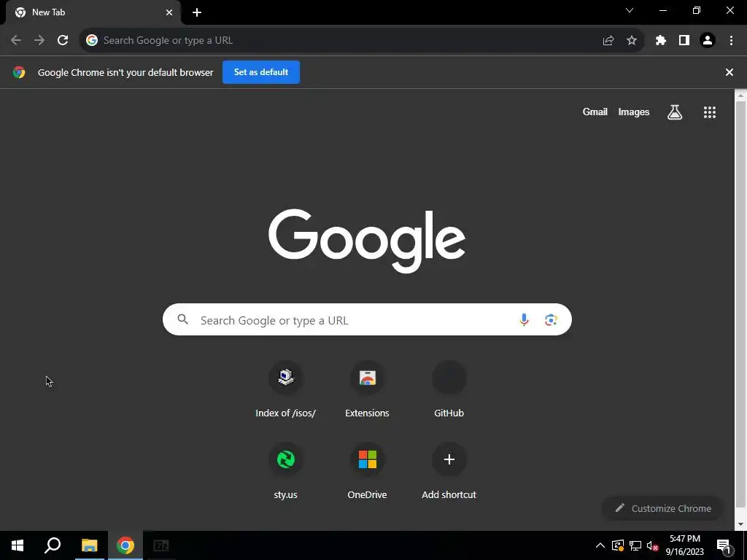
Task: Open the Extensions puzzle piece menu
Action: tap(661, 41)
